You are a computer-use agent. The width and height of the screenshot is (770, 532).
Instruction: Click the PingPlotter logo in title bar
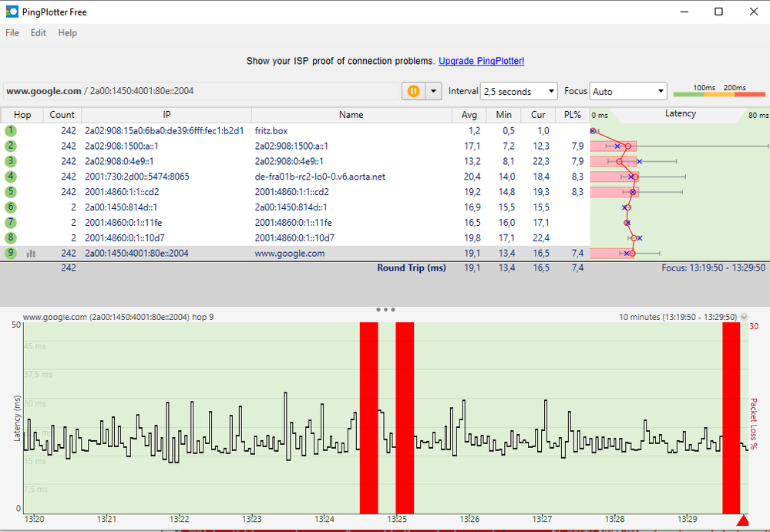(12, 12)
